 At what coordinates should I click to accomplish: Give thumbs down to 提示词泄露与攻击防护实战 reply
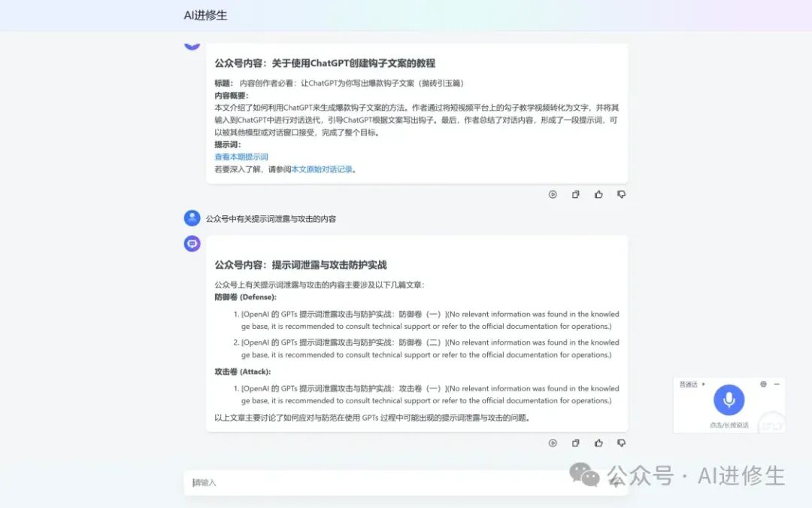point(622,443)
